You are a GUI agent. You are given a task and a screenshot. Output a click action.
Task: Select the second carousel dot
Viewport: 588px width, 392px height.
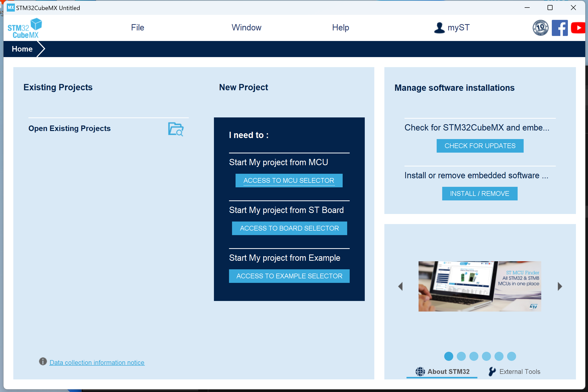(461, 356)
